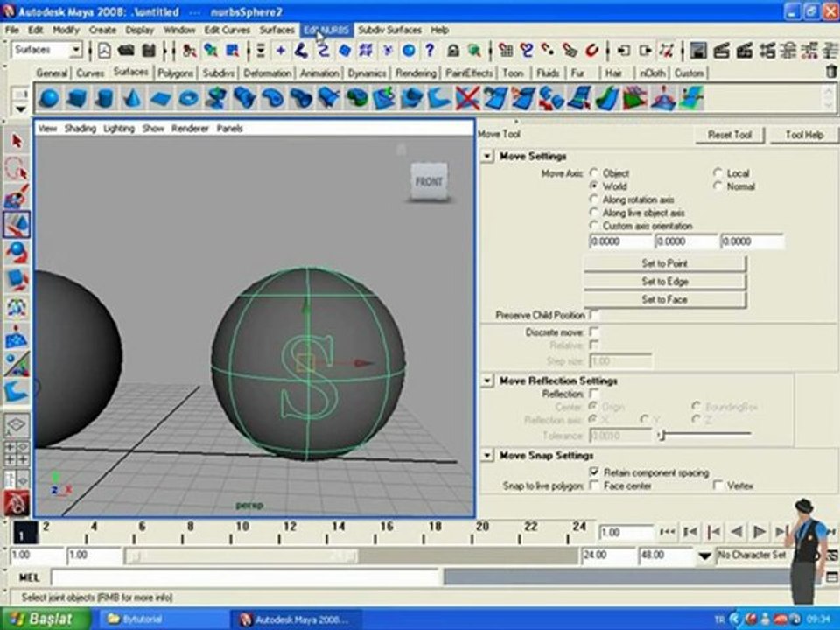This screenshot has height=630, width=840.
Task: Click the FRONT view cube
Action: [x=429, y=182]
